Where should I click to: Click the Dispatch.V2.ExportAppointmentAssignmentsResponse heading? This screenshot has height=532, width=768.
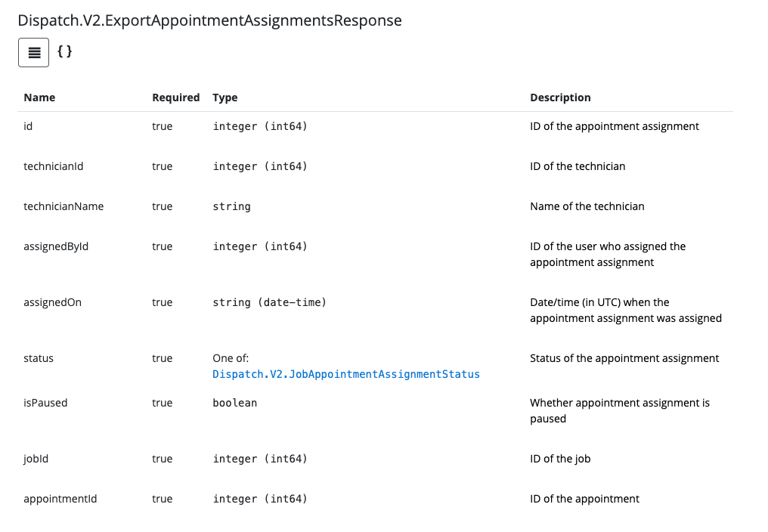pyautogui.click(x=209, y=20)
